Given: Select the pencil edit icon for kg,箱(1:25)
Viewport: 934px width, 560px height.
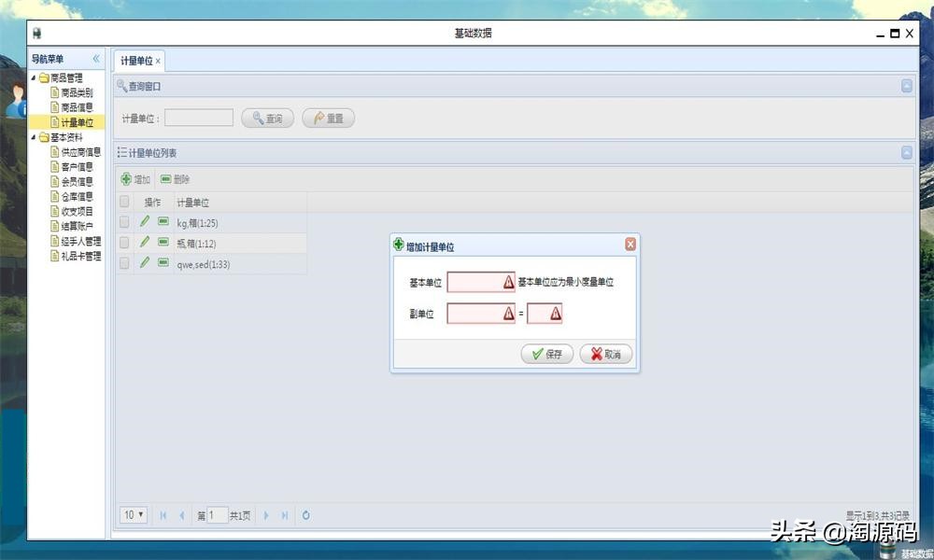Looking at the screenshot, I should (145, 223).
